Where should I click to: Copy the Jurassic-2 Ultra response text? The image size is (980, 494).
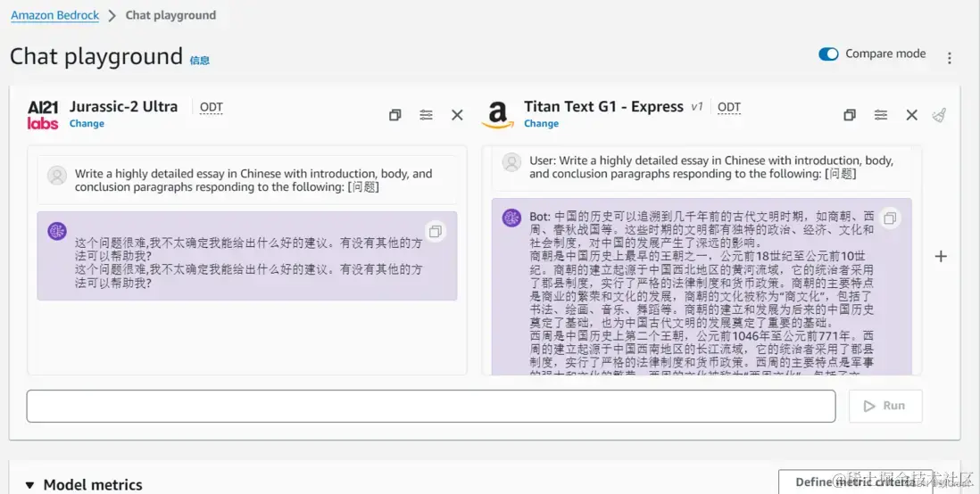click(x=435, y=231)
